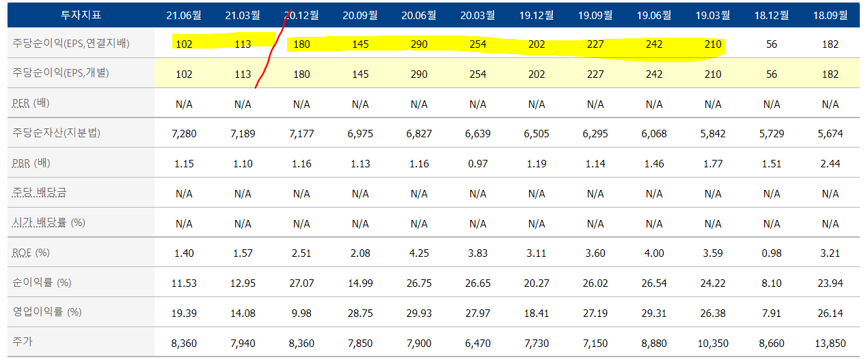Select the 주당 배당금 row label
868x362 pixels.
39,193
